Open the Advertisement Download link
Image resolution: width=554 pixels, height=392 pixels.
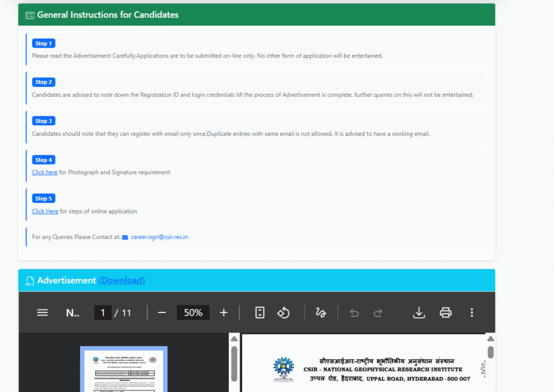pos(122,280)
